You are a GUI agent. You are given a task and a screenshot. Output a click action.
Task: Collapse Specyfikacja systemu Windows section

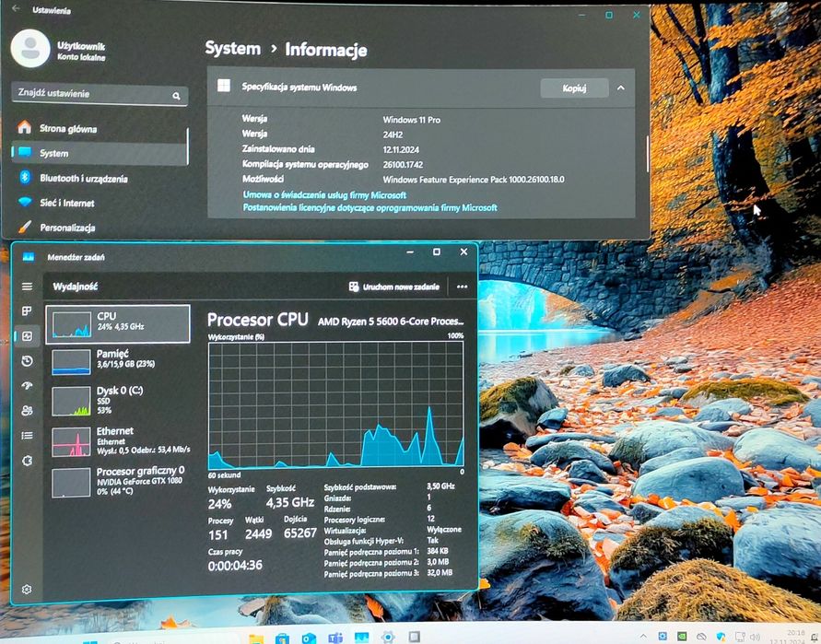tap(620, 88)
